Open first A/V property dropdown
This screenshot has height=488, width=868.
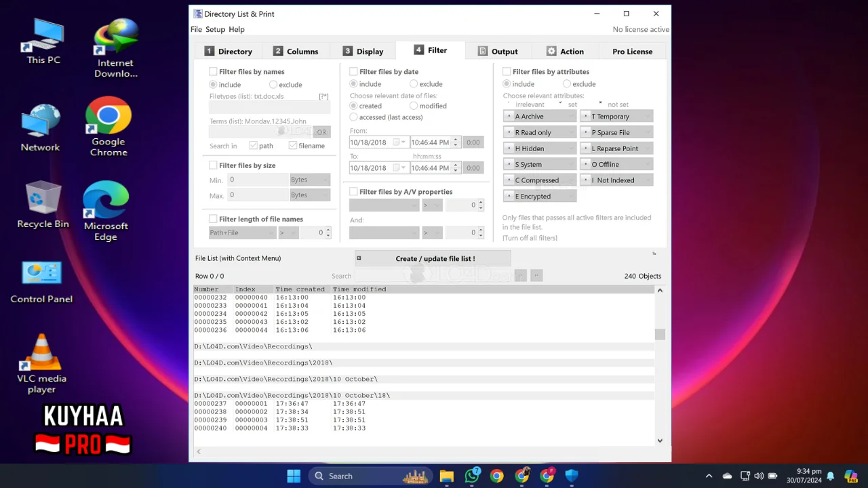tap(384, 205)
